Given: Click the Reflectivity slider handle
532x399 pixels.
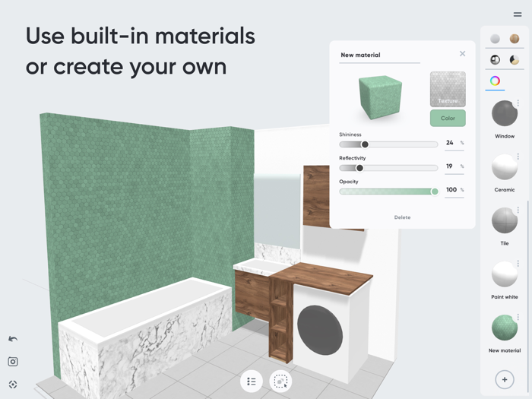Looking at the screenshot, I should 359,168.
